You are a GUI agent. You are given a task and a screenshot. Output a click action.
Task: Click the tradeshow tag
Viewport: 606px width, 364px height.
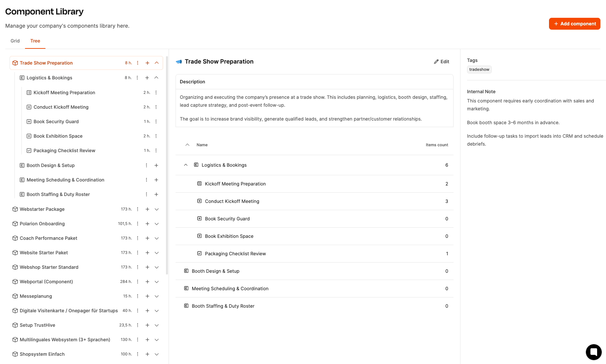point(479,70)
